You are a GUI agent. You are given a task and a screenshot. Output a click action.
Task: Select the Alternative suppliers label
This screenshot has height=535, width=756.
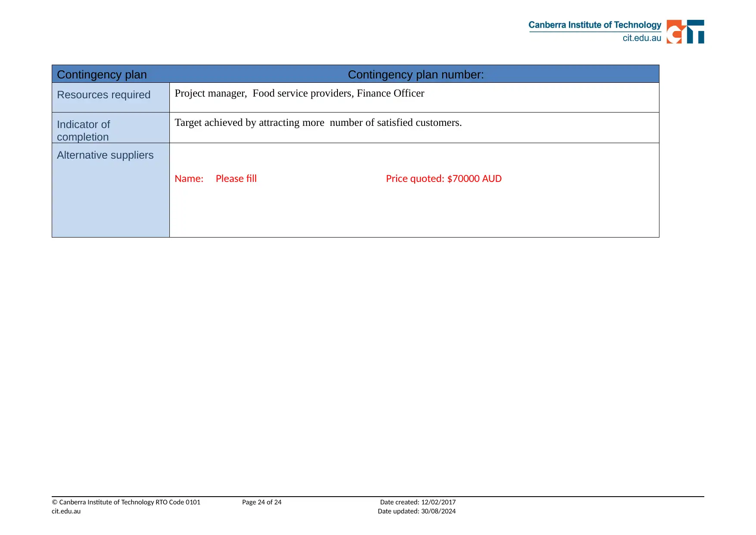tap(105, 155)
